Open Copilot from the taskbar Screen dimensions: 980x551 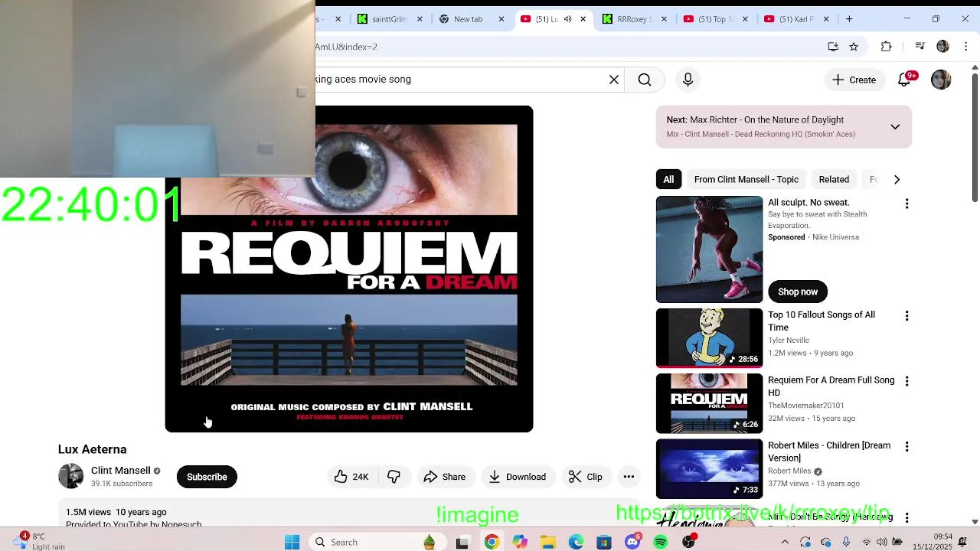click(520, 542)
